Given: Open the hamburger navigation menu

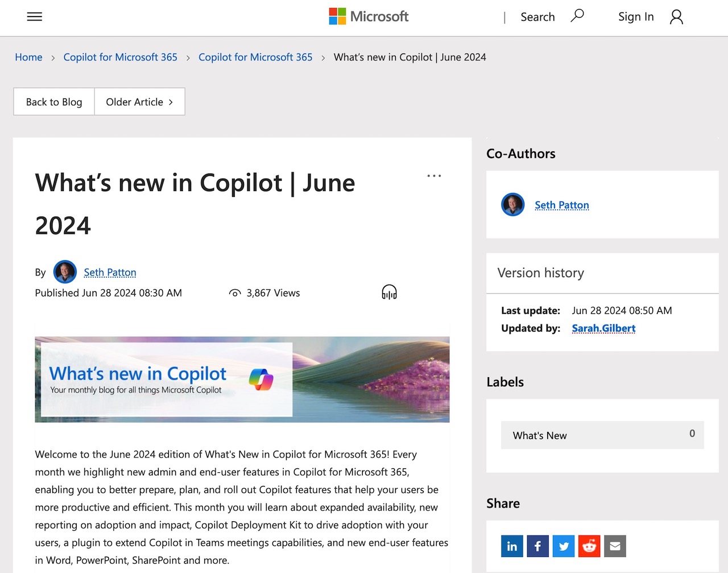Looking at the screenshot, I should 35,17.
